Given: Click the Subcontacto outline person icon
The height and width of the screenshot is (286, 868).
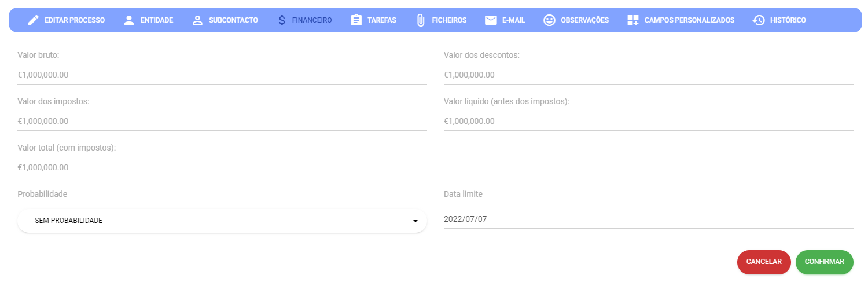Looking at the screenshot, I should [x=197, y=20].
